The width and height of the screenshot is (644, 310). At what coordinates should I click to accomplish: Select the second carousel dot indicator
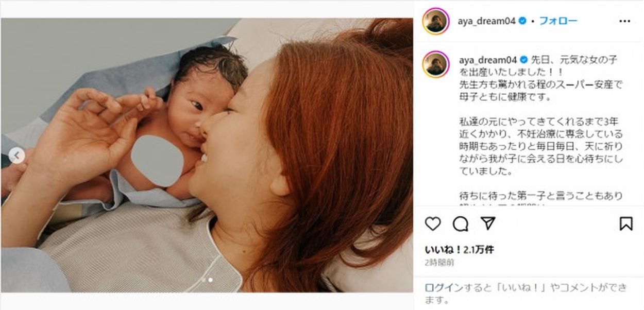[x=211, y=280]
